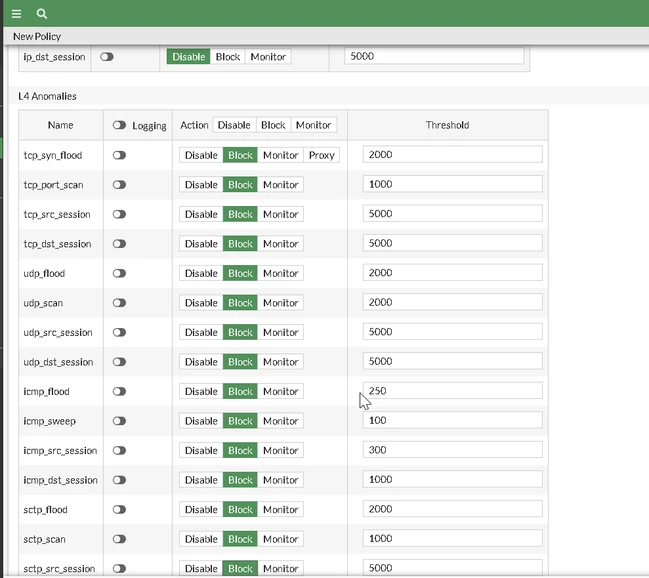Edit icmp_flood threshold value 250

click(453, 391)
